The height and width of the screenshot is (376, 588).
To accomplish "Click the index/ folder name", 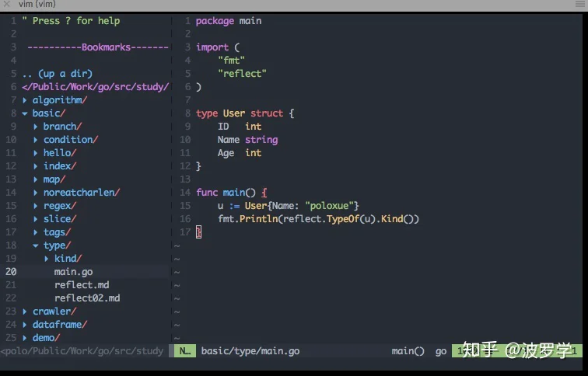I will coord(60,166).
